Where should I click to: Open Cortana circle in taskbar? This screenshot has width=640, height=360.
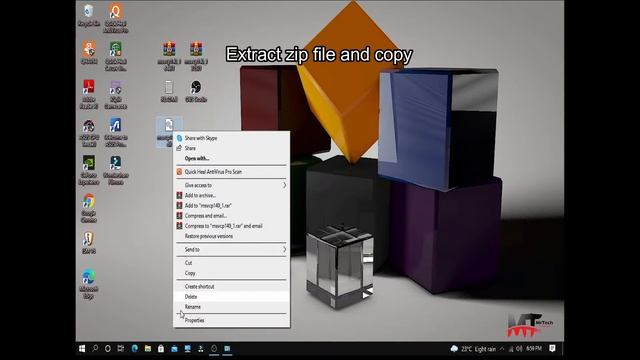(108, 349)
